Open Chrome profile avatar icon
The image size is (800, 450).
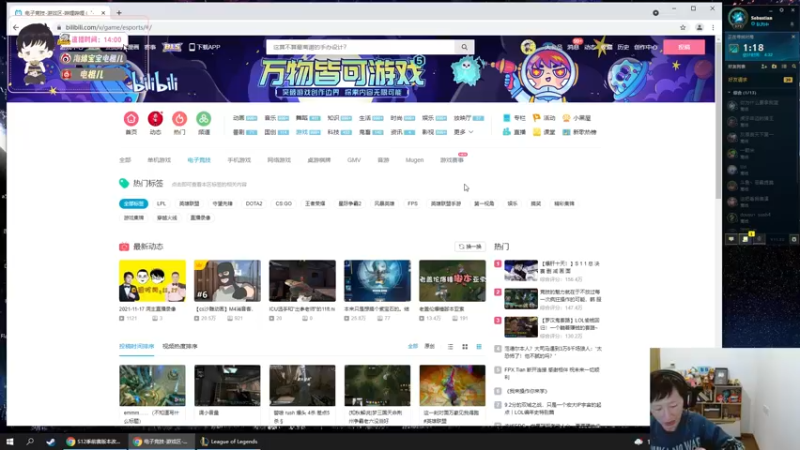[699, 28]
